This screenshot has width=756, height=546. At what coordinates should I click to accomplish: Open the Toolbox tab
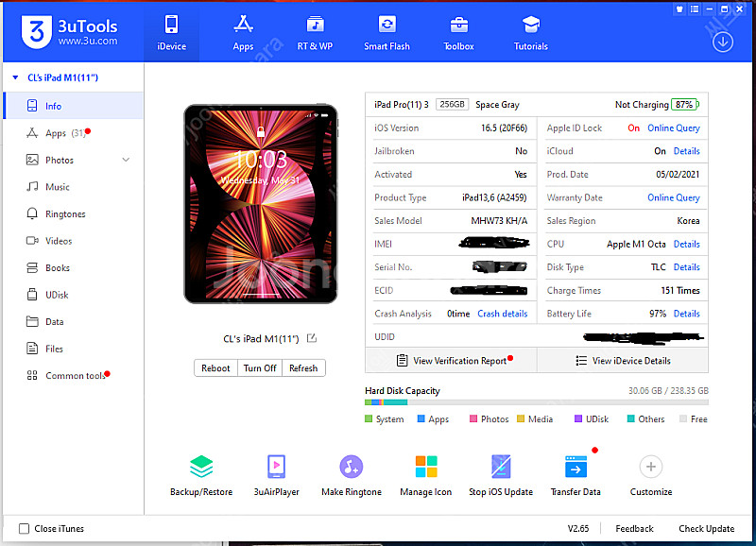click(459, 32)
